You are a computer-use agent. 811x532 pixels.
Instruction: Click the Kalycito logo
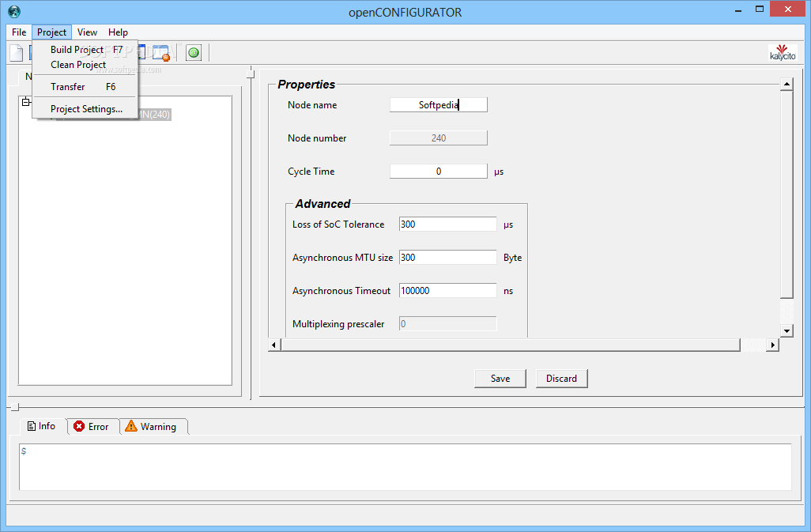783,53
